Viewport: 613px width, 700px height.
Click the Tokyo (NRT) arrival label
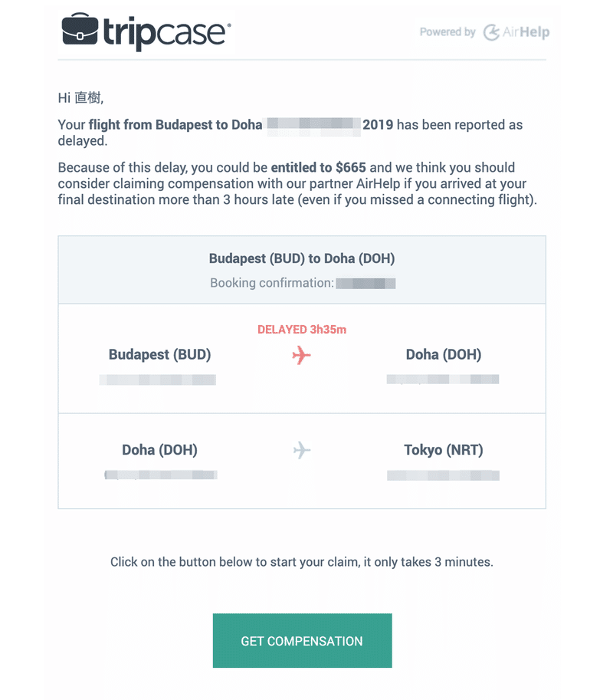pos(444,449)
